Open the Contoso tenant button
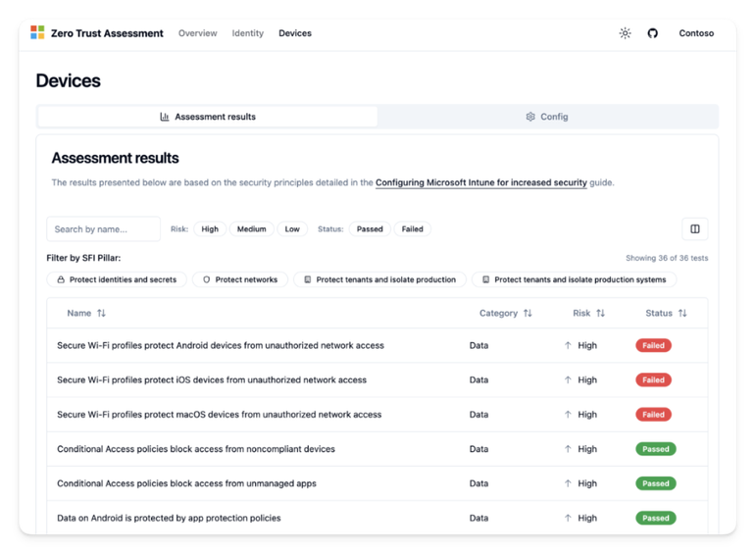Image resolution: width=756 pixels, height=553 pixels. 696,33
